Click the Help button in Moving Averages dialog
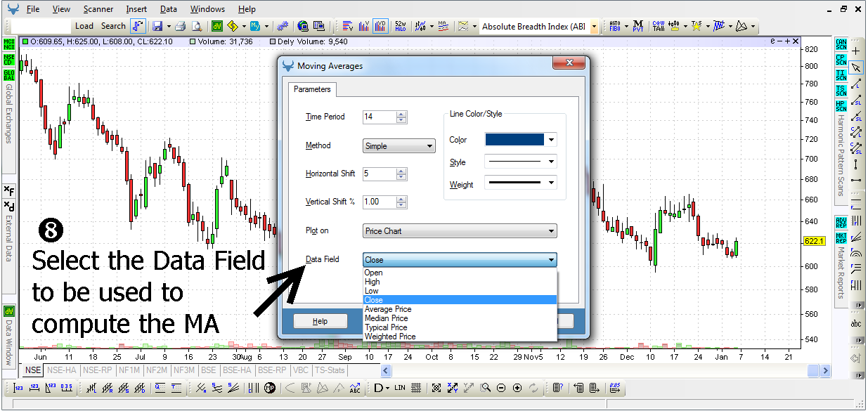Image resolution: width=868 pixels, height=411 pixels. tap(320, 321)
